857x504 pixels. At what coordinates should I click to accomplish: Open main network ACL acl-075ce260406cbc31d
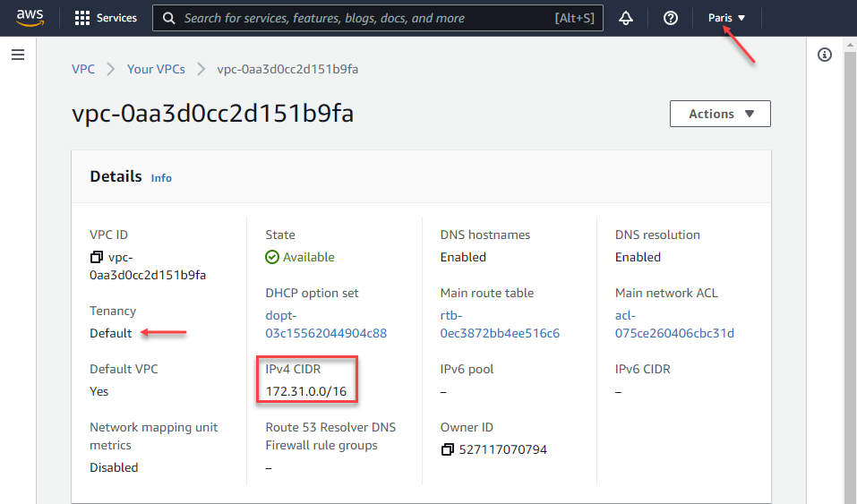click(674, 324)
